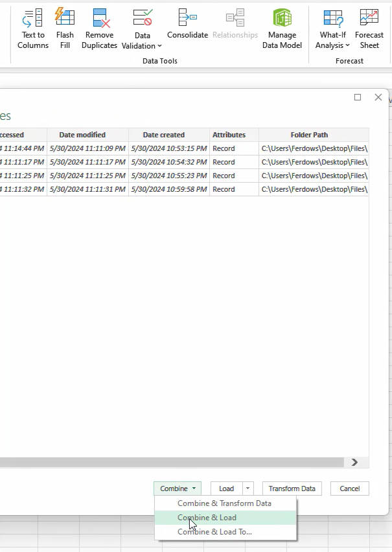Cancel the folder import dialog
Viewport: 392px width, 552px height.
(x=349, y=489)
